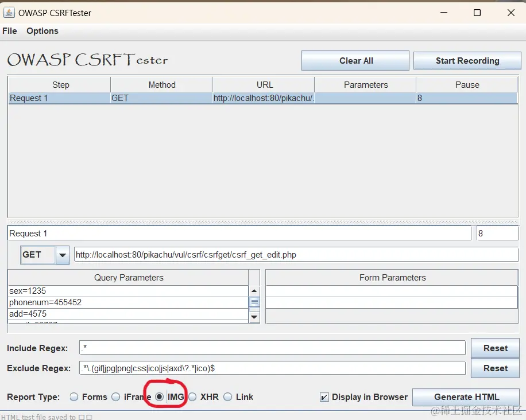Click Reset next to Exclude Regex

pos(495,368)
